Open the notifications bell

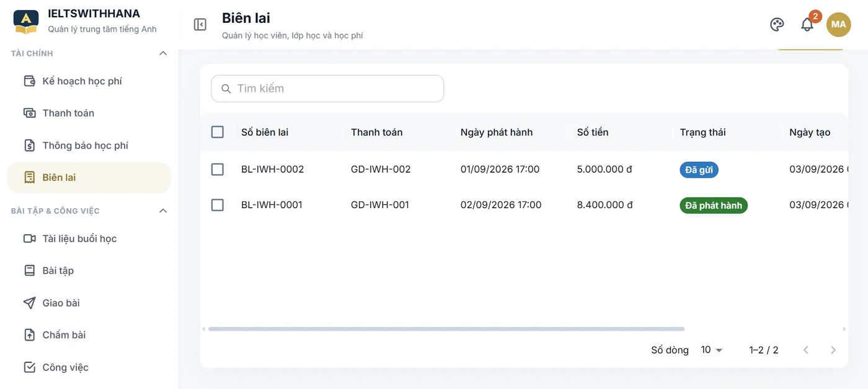pos(807,24)
